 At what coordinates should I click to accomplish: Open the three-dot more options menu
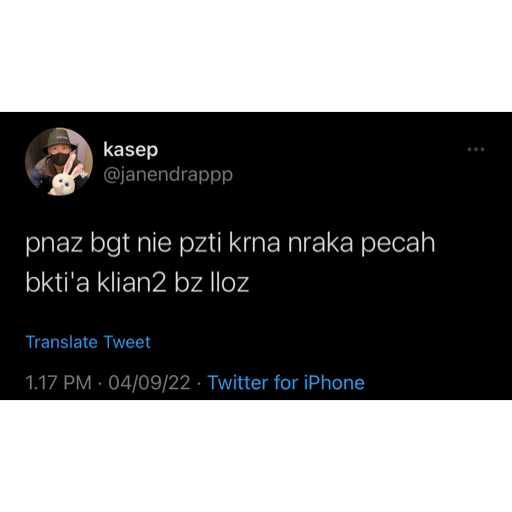coord(476,149)
